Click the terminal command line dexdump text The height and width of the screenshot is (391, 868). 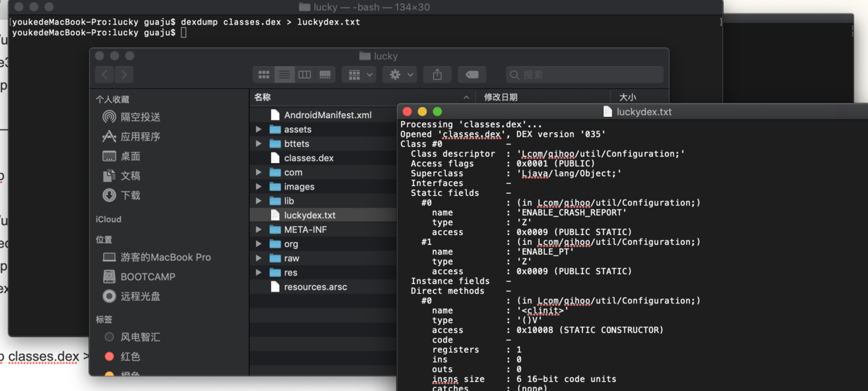270,22
